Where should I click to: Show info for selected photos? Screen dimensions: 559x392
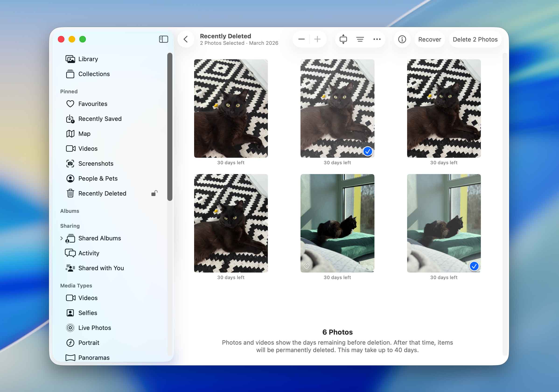(402, 39)
